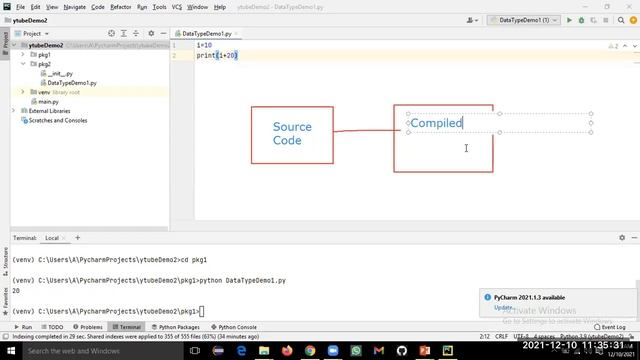Open Terminal panel settings gear
640x360 pixels.
[622, 237]
